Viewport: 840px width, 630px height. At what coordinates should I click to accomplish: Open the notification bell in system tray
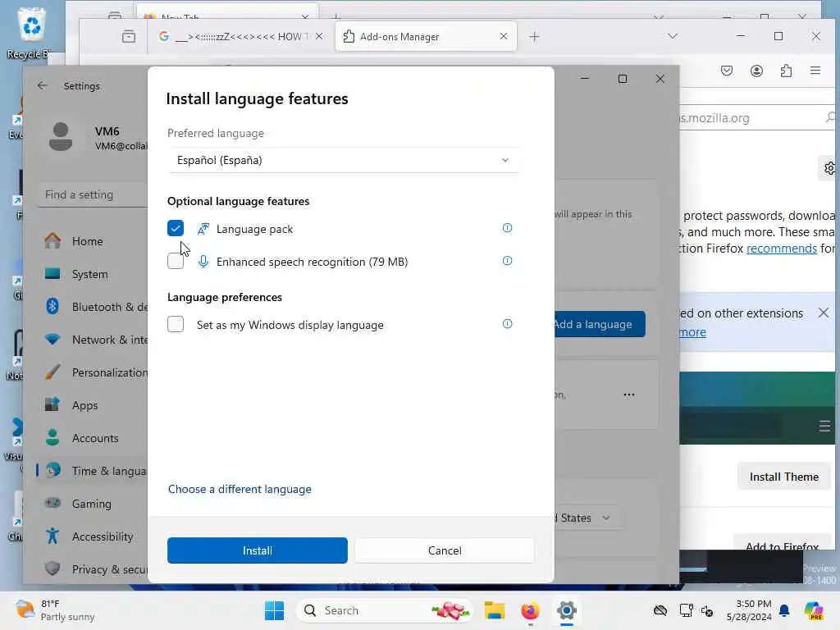783,610
